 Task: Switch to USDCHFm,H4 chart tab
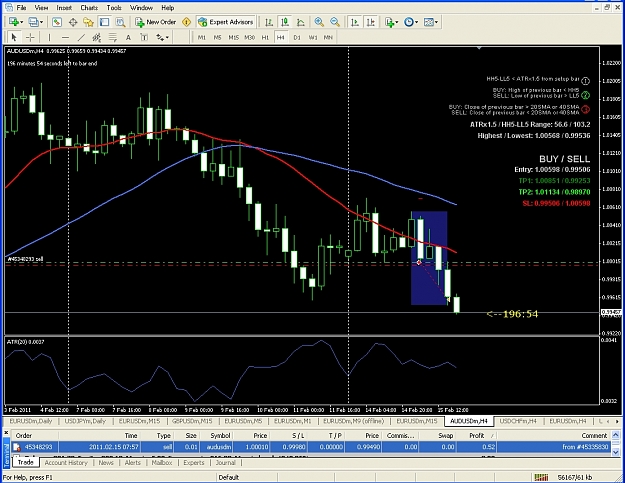[x=517, y=421]
